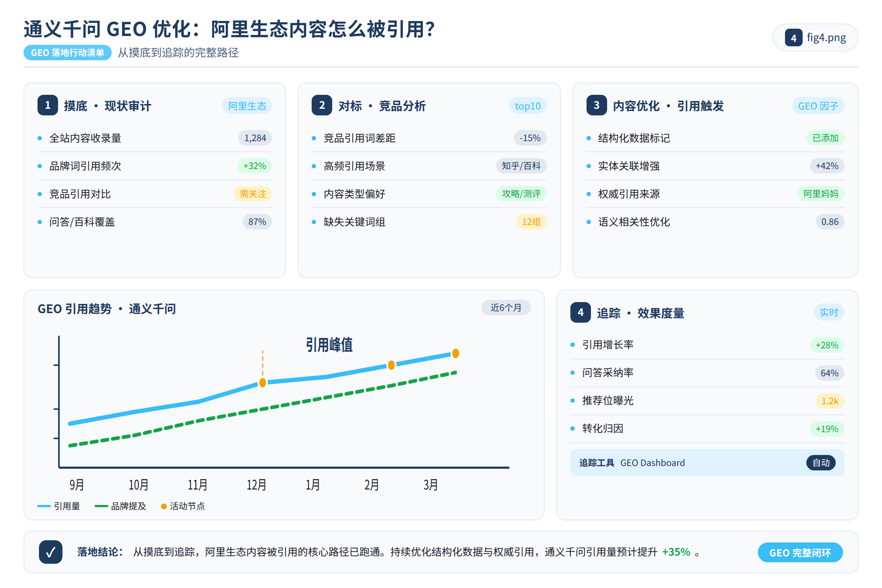Viewport: 882px width, 588px height.
Task: Select the orange marker between the other two
Action: pos(391,365)
